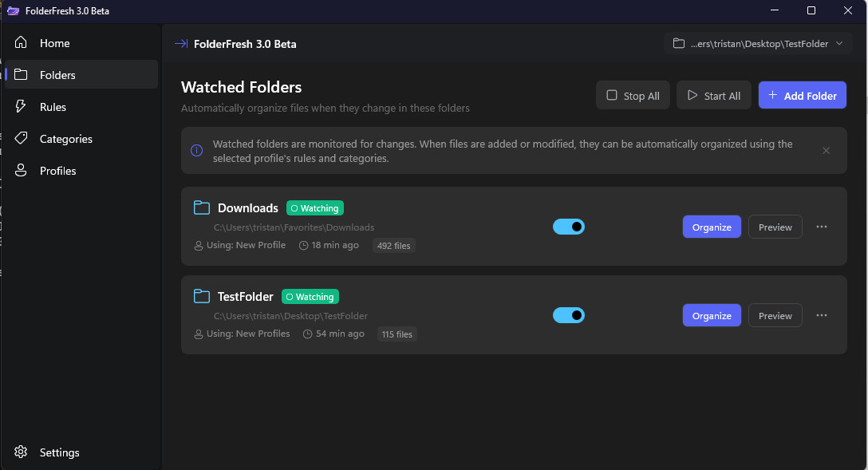868x470 pixels.
Task: Click the Downloads folder icon
Action: pos(202,208)
